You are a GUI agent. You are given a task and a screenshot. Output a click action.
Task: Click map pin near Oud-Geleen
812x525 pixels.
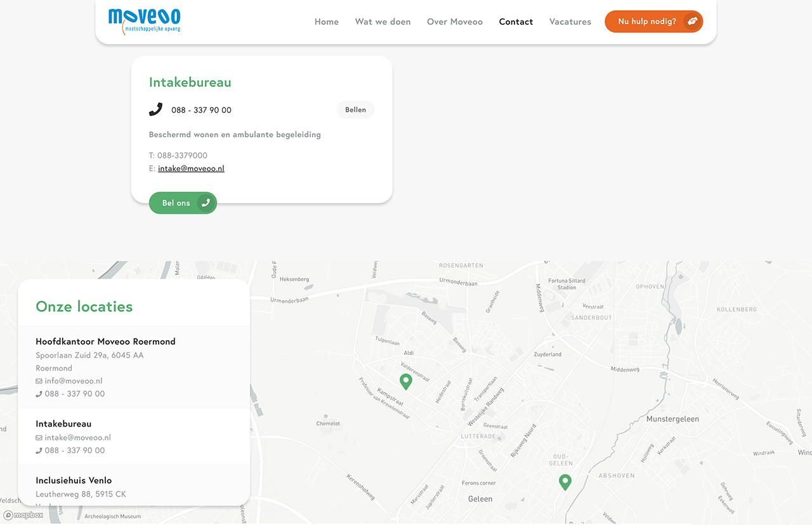tap(565, 482)
